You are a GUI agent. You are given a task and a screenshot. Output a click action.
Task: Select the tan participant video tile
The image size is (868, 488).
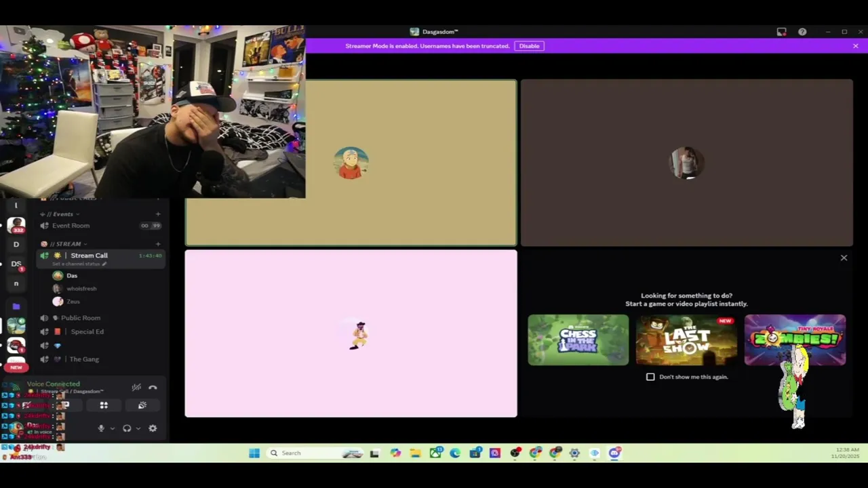tap(351, 163)
